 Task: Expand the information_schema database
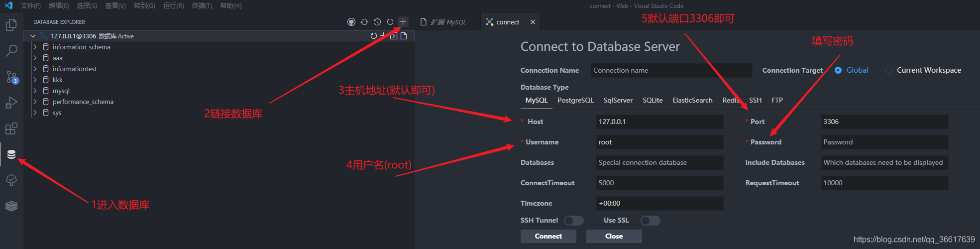(x=35, y=47)
